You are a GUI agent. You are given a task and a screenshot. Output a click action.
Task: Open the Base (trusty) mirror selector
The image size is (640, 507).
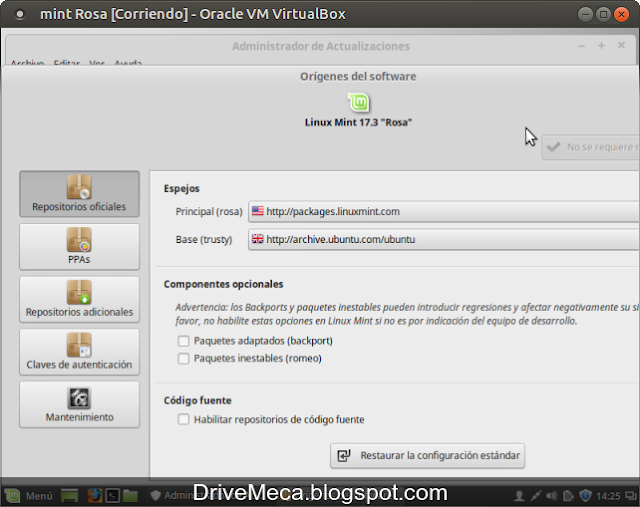(444, 239)
